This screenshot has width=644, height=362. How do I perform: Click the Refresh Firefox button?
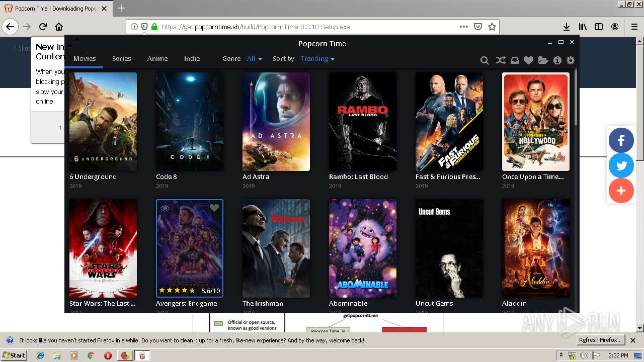pos(601,340)
